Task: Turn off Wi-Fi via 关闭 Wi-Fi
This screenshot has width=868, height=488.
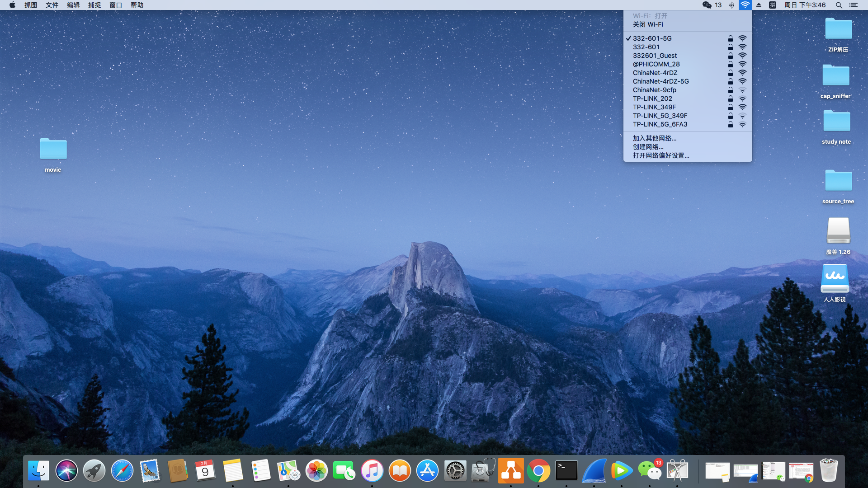Action: [648, 24]
